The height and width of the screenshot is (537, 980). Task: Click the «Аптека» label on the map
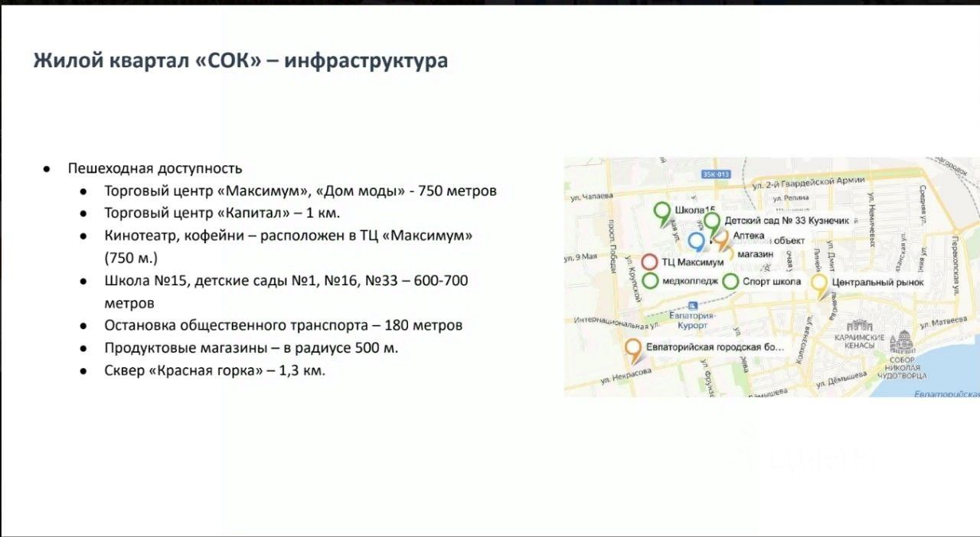click(x=749, y=235)
